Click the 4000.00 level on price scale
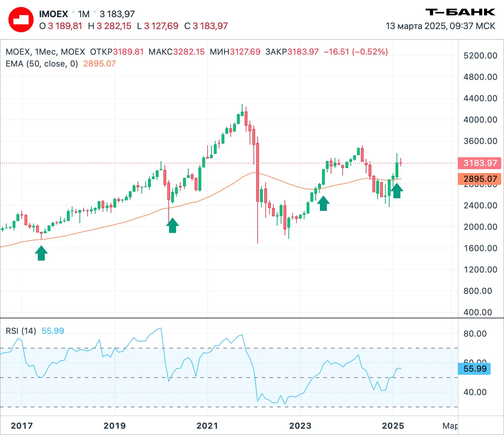504x435 pixels. pos(480,120)
